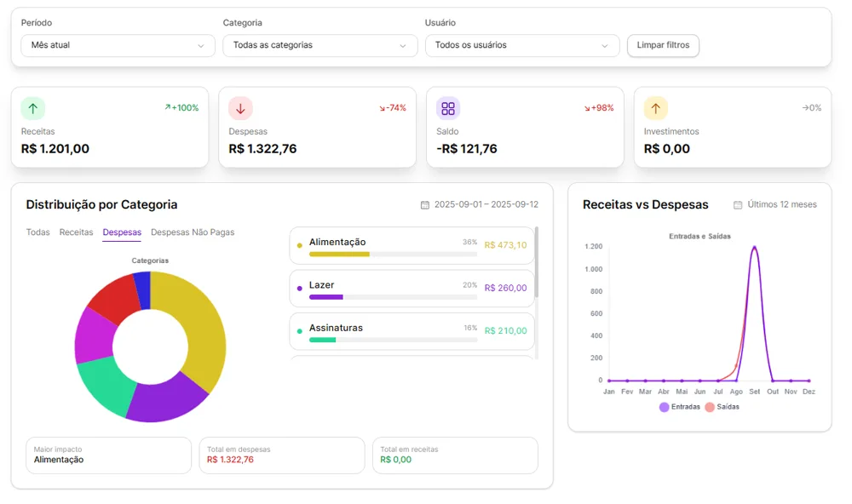The width and height of the screenshot is (852, 504).
Task: Click the +100% trend arrow indicator on Receitas
Action: click(181, 107)
